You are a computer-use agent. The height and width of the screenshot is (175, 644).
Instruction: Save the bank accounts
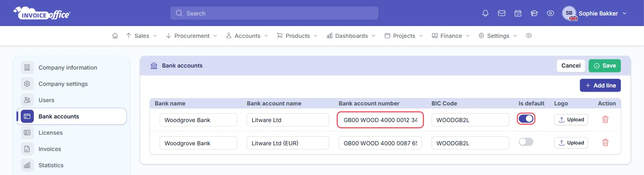tap(605, 66)
